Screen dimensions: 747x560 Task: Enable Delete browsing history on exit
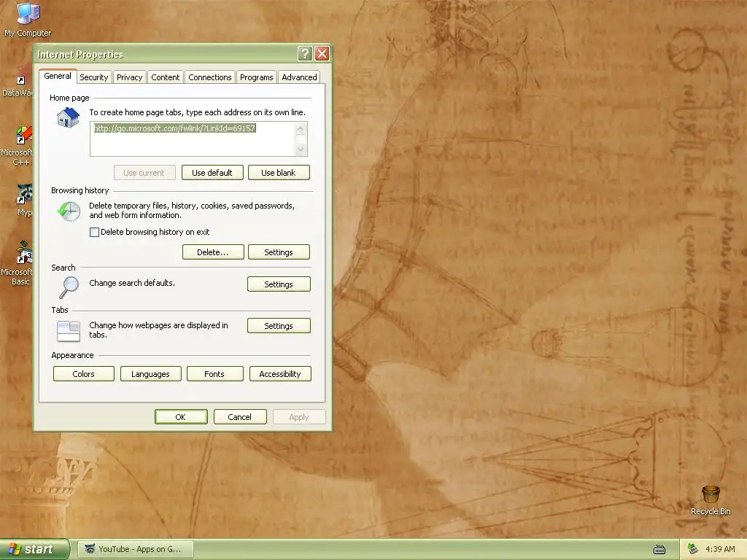click(94, 232)
